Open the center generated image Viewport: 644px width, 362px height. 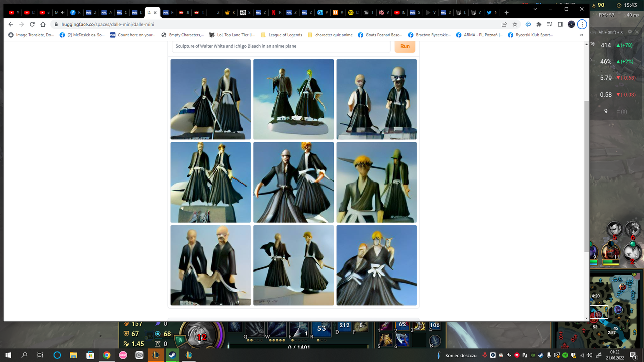(x=293, y=182)
